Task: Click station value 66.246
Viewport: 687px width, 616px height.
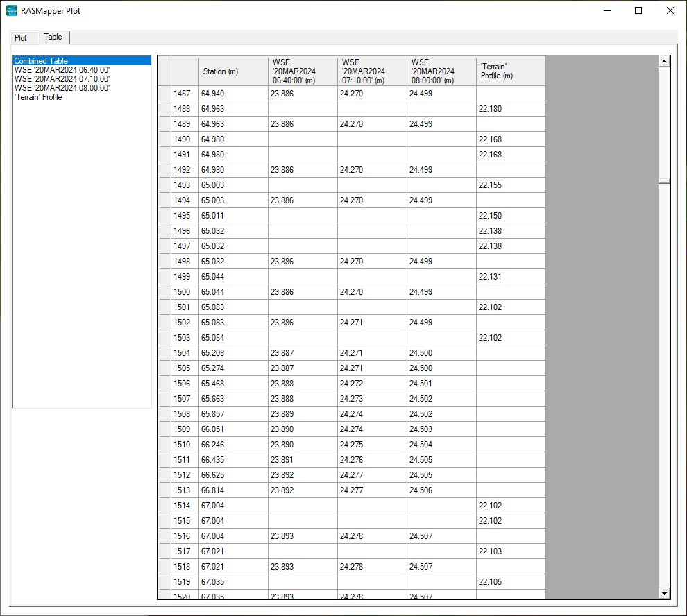Action: coord(233,444)
